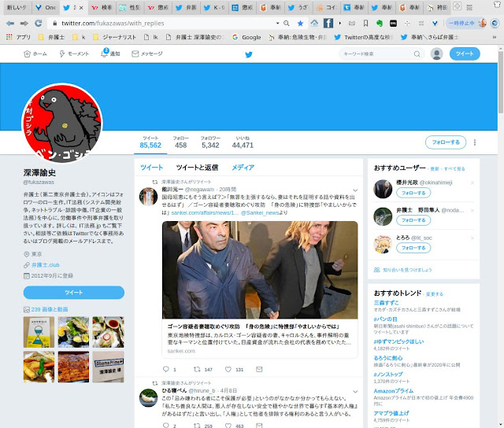This screenshot has width=504, height=428.
Task: Open the sankei.com article link in tweet
Action: pos(205,212)
